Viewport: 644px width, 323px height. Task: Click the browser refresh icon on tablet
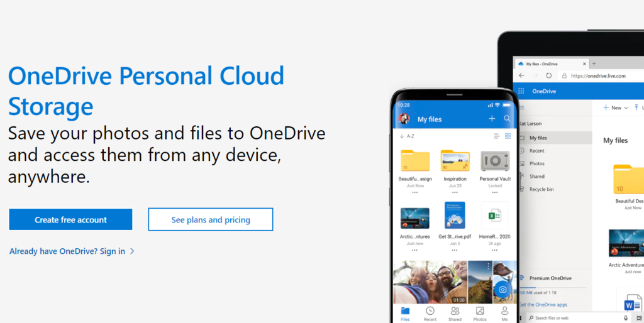click(548, 75)
